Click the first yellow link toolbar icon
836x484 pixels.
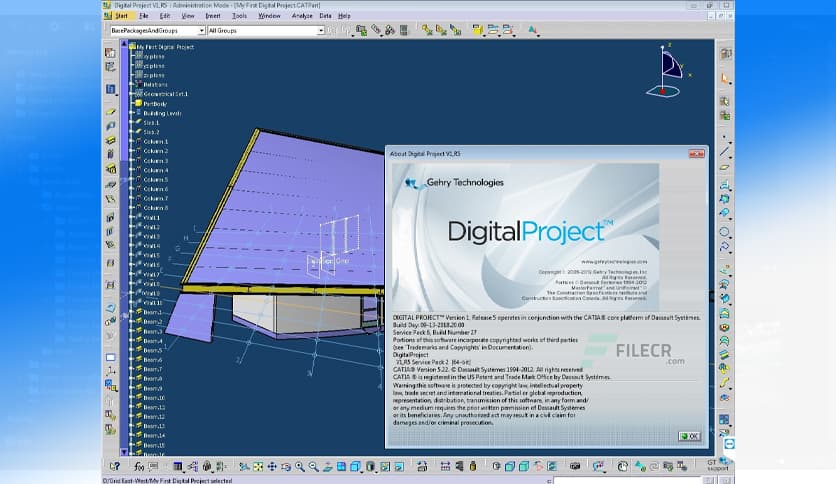(427, 30)
